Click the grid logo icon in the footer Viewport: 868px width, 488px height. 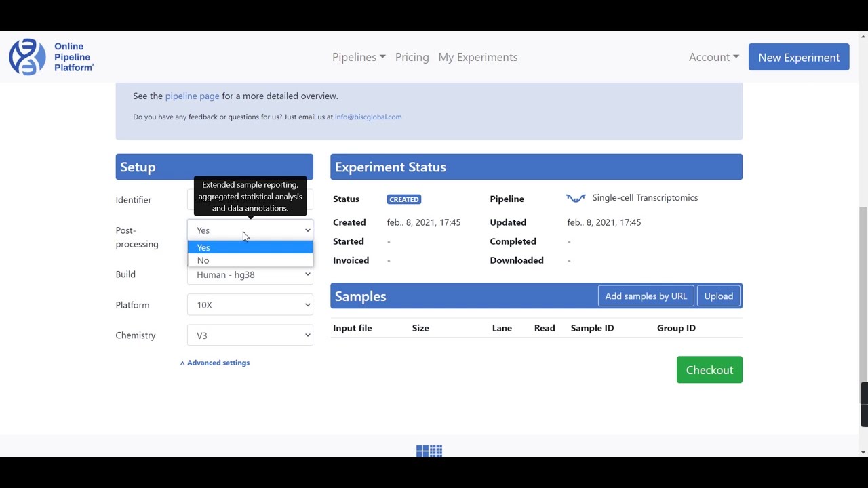429,451
